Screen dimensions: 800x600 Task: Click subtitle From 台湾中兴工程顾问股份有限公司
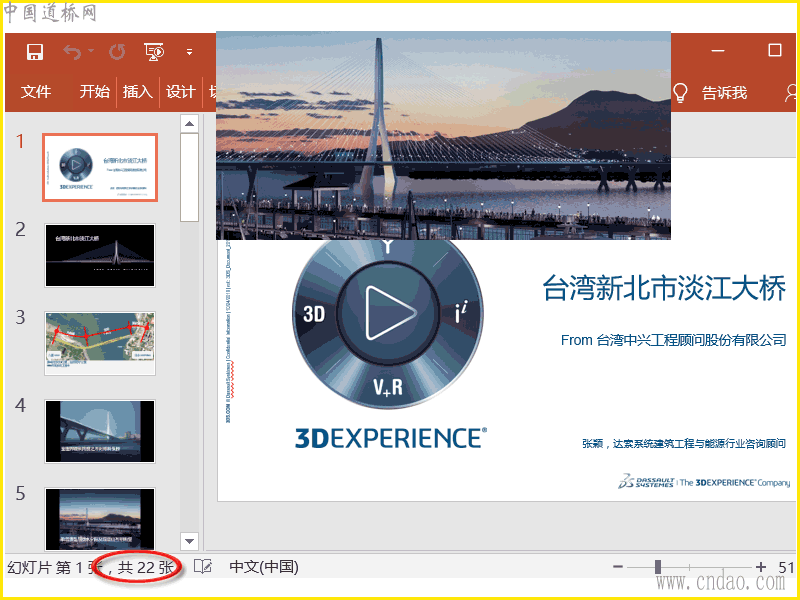[x=673, y=340]
